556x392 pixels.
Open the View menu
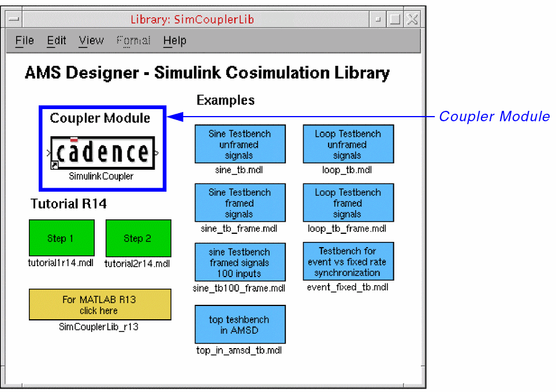91,41
